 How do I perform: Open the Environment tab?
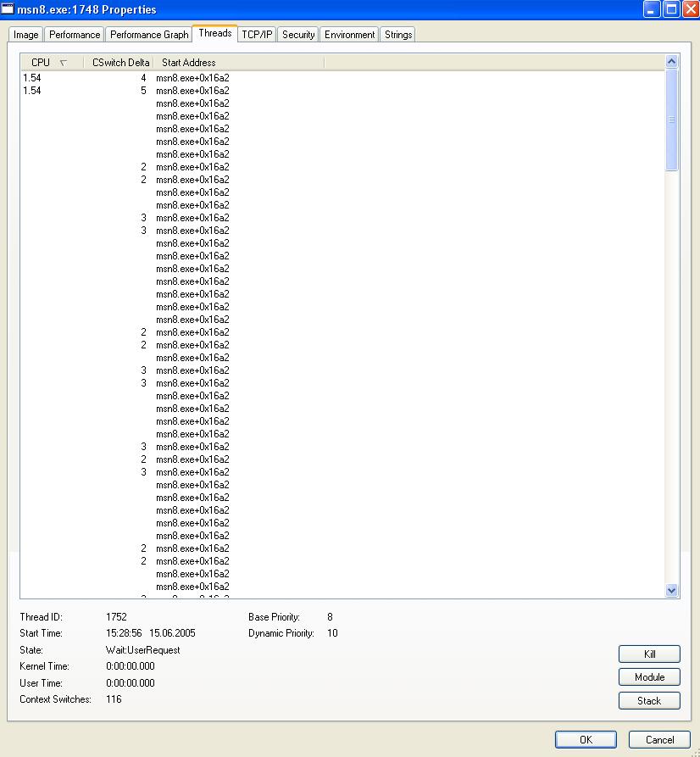349,35
